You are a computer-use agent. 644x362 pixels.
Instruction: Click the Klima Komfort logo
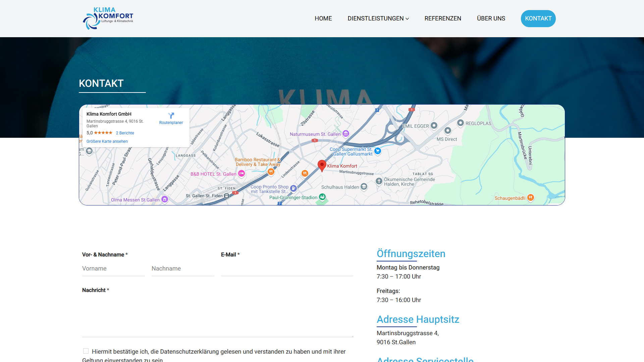click(x=108, y=18)
